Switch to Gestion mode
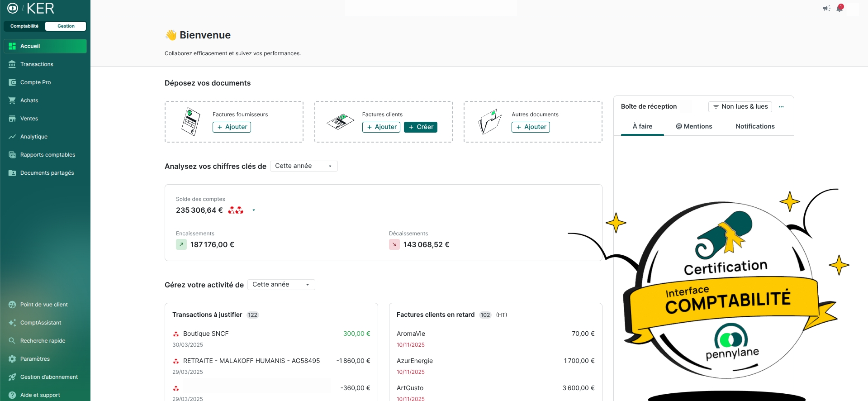Screen dimensions: 868x401 coord(66,26)
